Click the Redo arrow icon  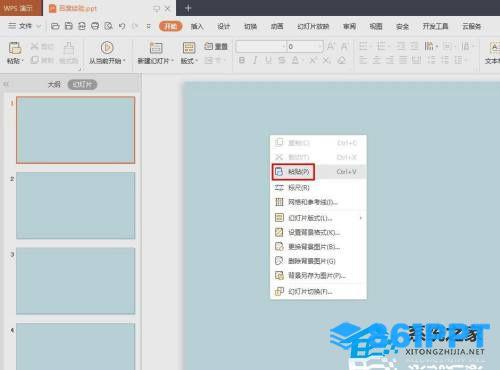click(135, 26)
